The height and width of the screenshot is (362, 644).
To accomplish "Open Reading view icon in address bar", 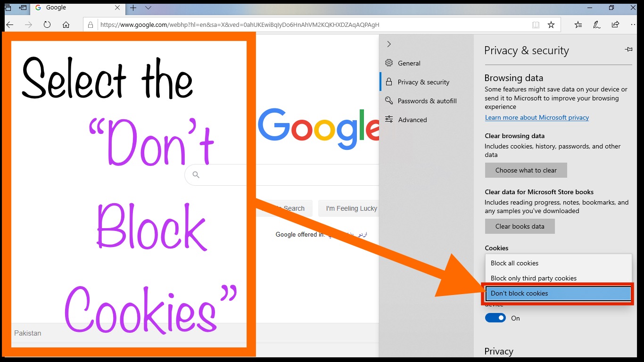I will point(536,25).
